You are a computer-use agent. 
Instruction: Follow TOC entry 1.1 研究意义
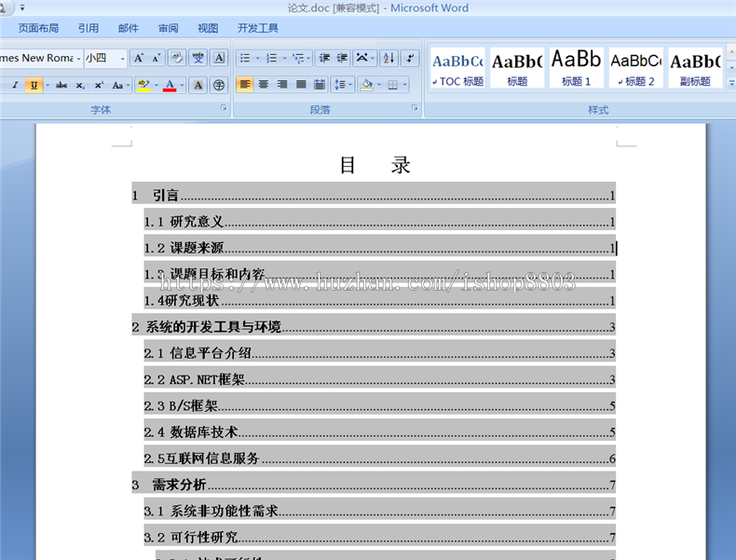(x=380, y=222)
